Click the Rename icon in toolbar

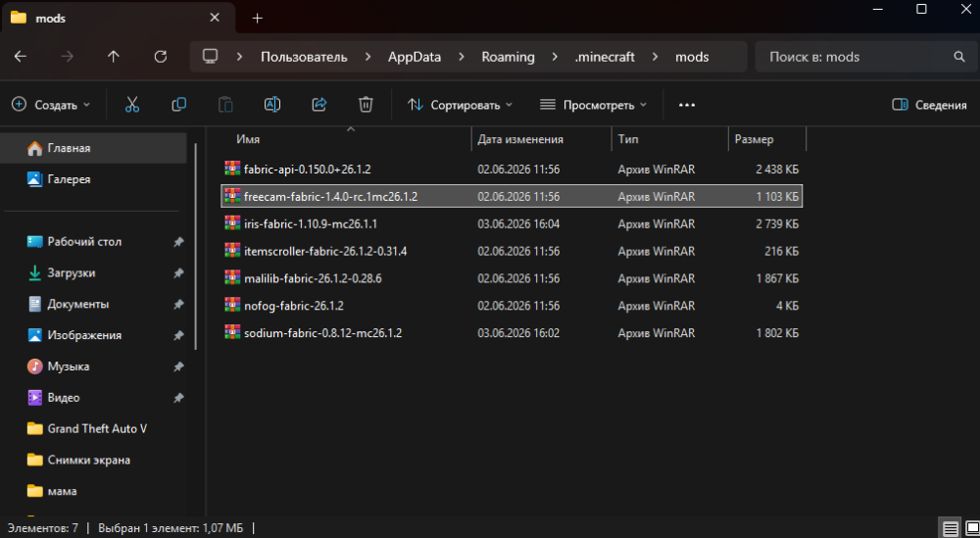272,105
